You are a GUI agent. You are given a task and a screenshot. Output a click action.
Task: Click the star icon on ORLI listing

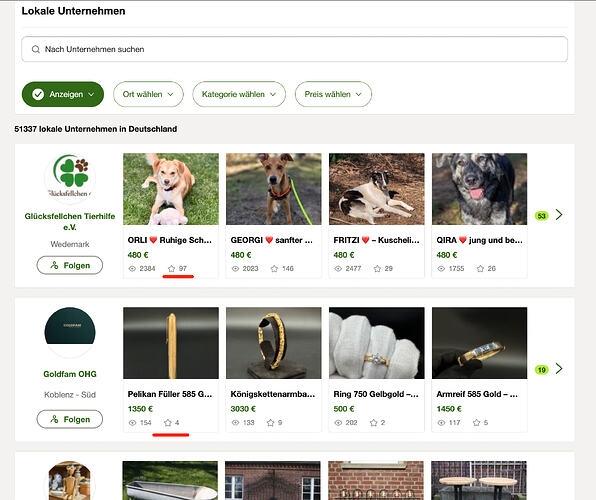(x=171, y=268)
